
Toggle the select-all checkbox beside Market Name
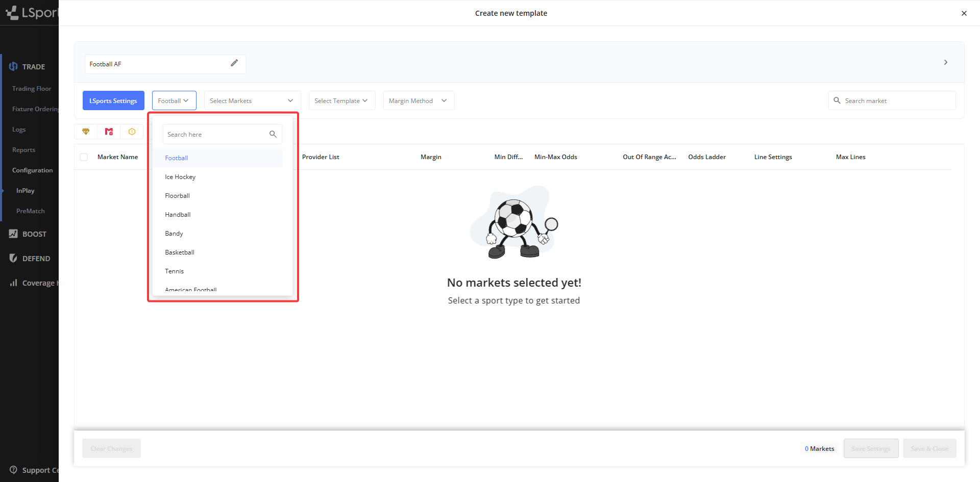[x=84, y=157]
